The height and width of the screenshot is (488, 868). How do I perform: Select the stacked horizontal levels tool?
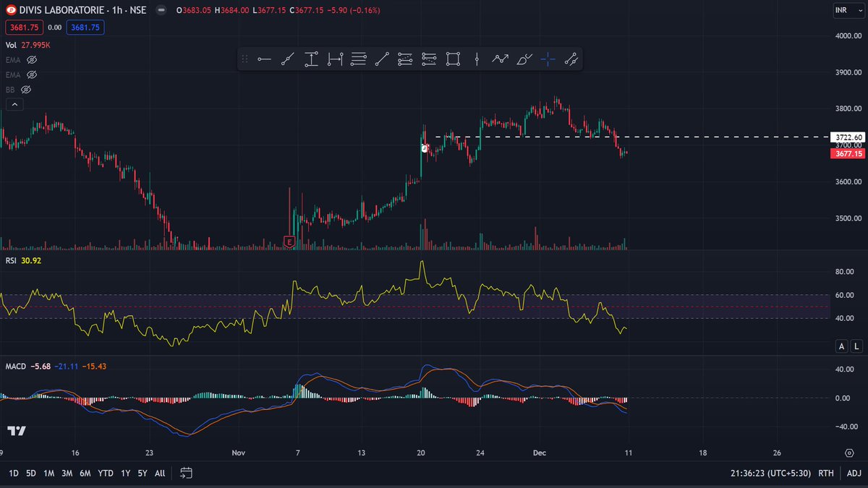click(x=359, y=59)
